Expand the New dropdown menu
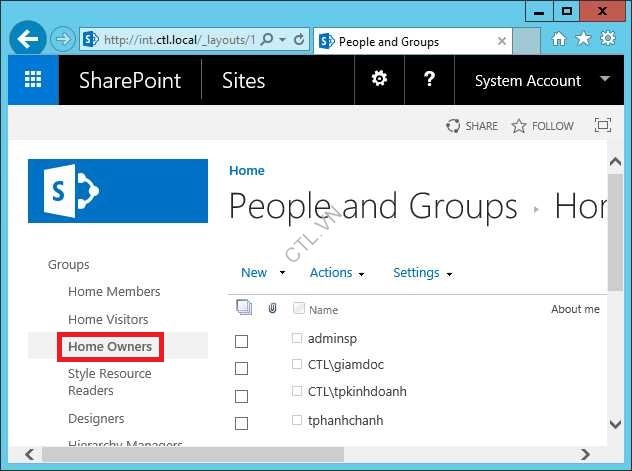Screen dimensions: 632x471 (x=263, y=273)
